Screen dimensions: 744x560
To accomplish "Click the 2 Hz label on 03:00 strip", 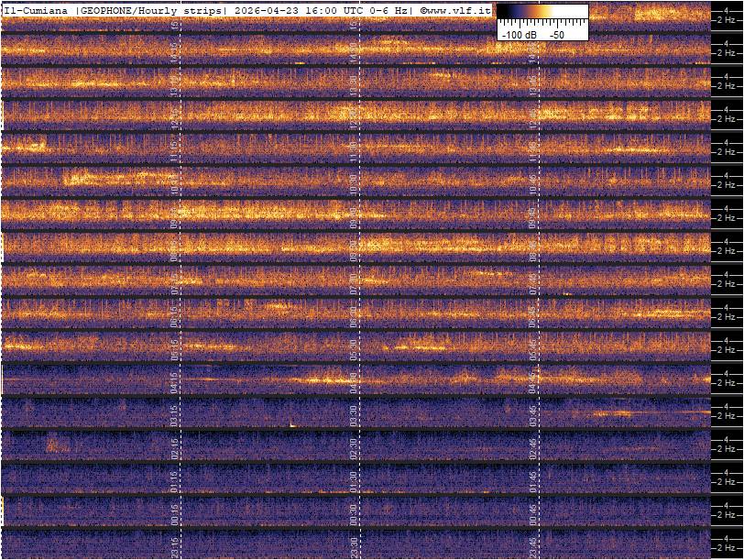I will (727, 416).
